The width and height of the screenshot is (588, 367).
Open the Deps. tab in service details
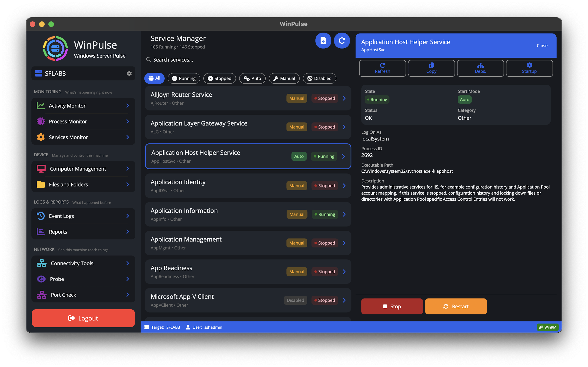[480, 68]
